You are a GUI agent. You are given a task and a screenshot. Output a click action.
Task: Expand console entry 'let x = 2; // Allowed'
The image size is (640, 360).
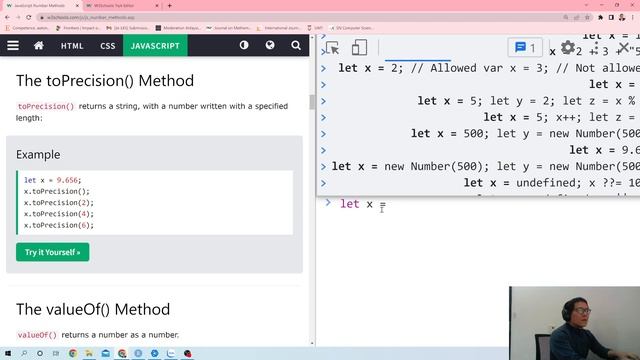coord(324,68)
